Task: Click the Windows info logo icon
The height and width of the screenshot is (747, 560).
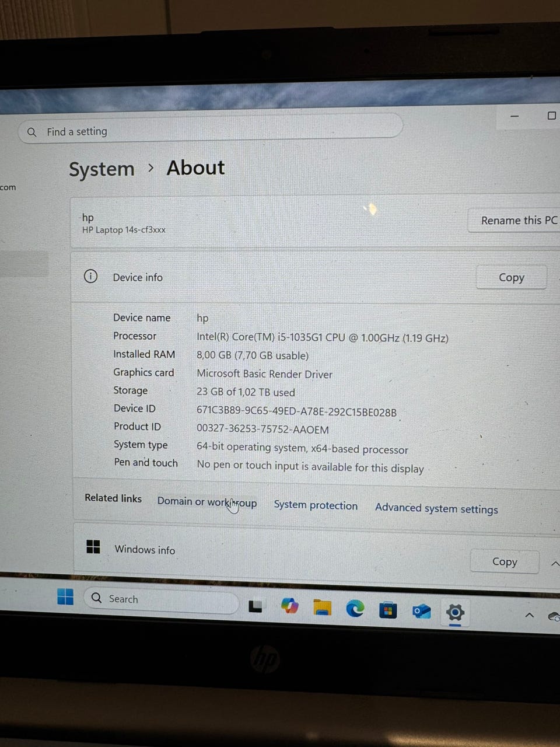Action: tap(93, 547)
